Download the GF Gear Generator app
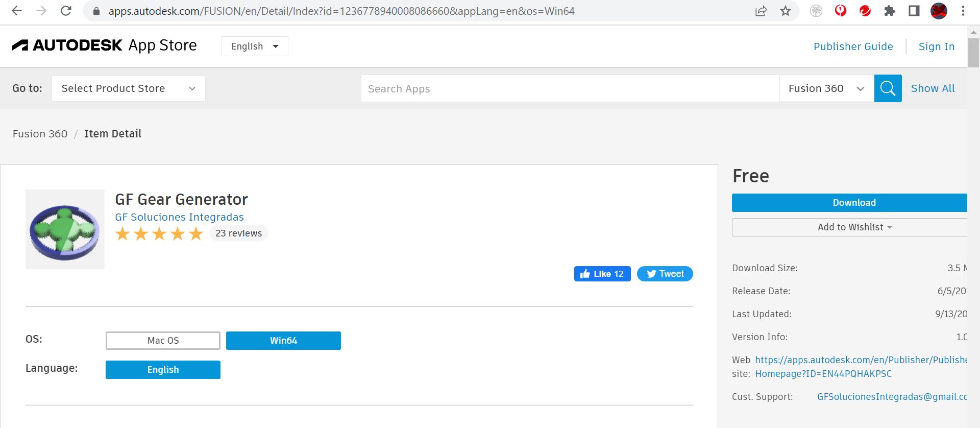This screenshot has height=428, width=980. (x=849, y=203)
